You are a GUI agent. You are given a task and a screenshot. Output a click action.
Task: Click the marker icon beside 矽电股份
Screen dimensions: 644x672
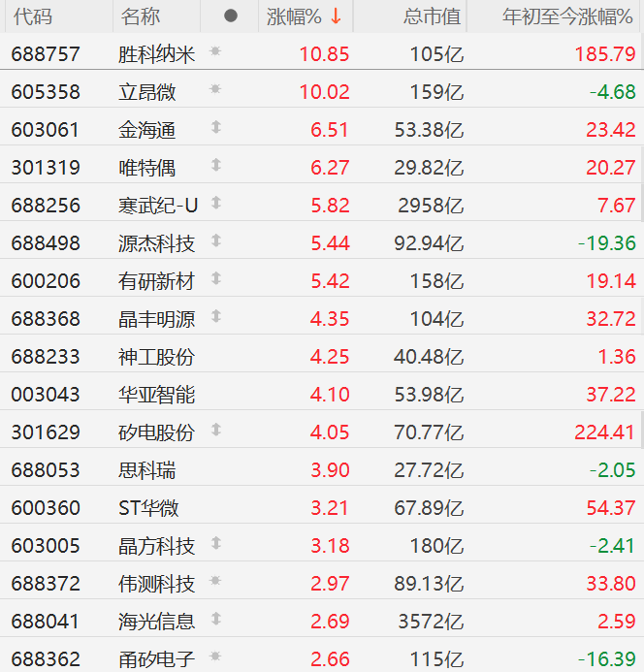pos(215,430)
